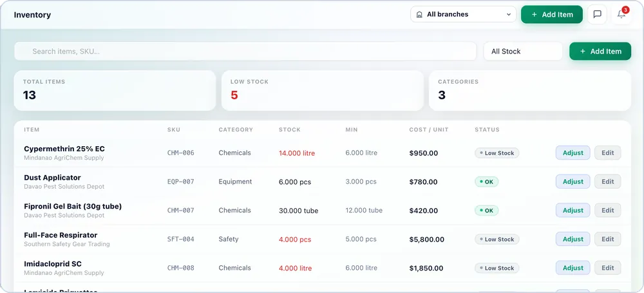
Task: Adjust stock for Imidacloprid SC
Action: click(x=573, y=268)
